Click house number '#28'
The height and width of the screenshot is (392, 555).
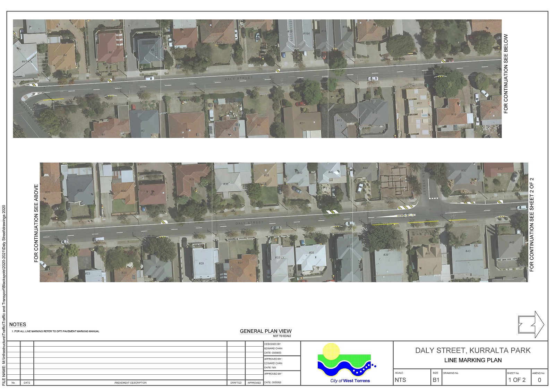click(x=80, y=190)
